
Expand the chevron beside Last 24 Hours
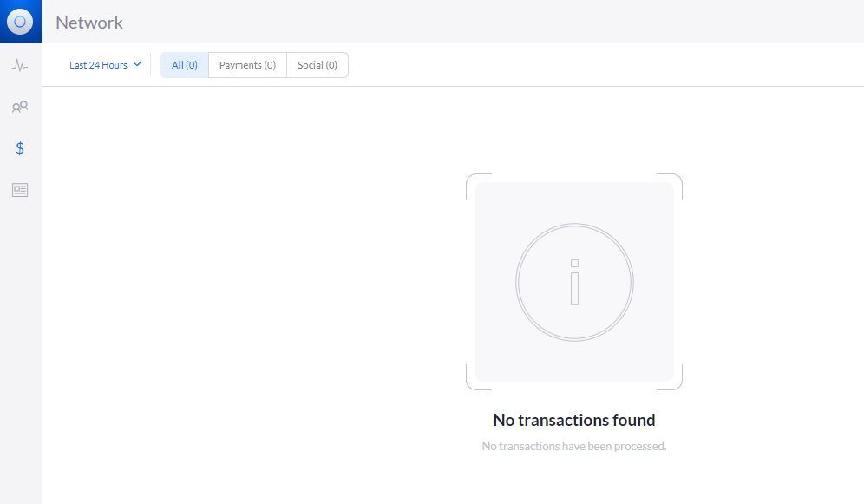pos(137,64)
